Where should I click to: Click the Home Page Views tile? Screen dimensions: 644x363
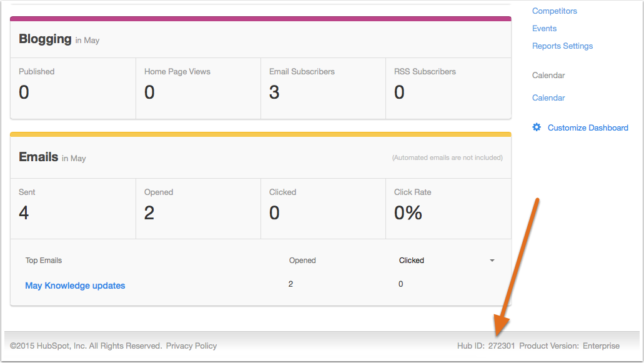coord(199,88)
